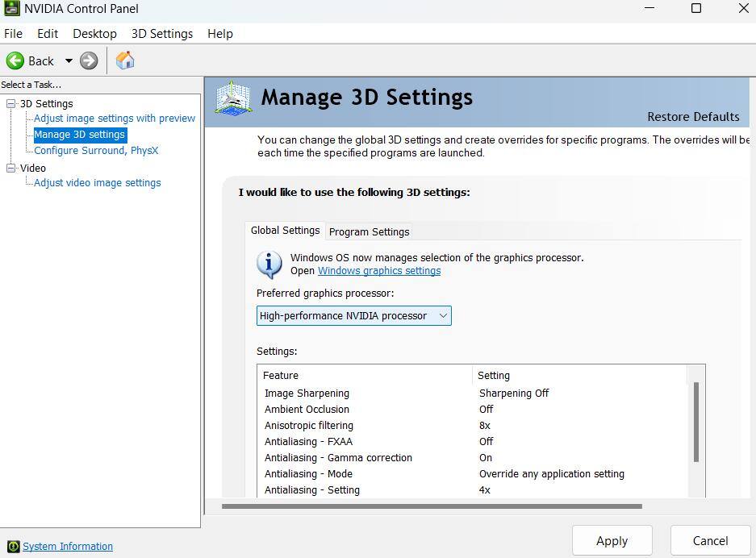
Task: Click the green Back navigation icon
Action: 15,60
